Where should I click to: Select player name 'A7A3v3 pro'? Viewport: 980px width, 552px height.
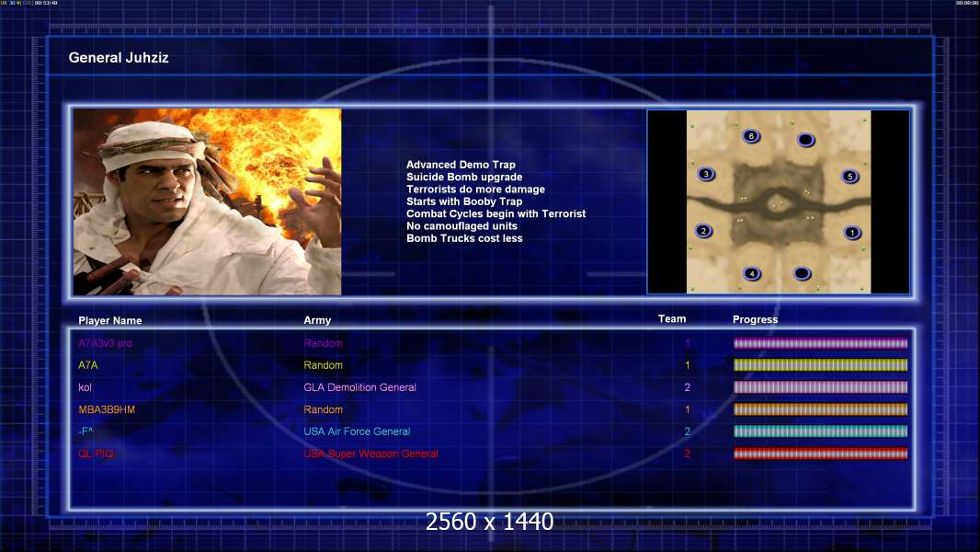click(105, 343)
